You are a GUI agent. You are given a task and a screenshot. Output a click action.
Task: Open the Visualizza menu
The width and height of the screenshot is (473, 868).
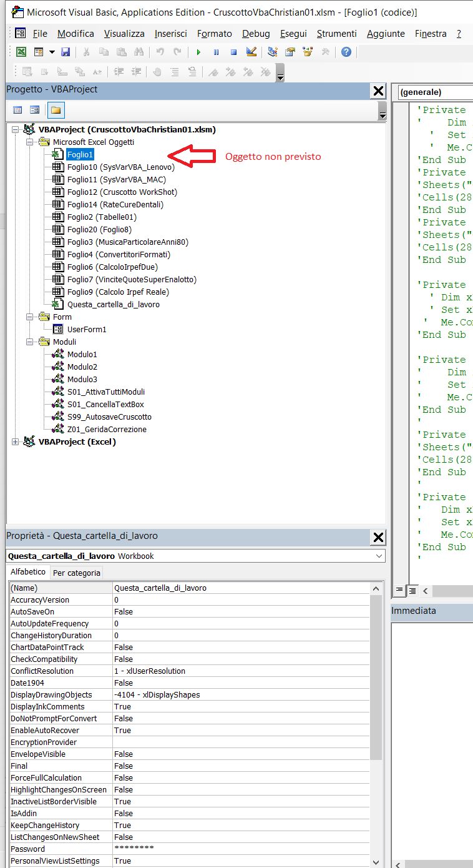click(x=124, y=34)
